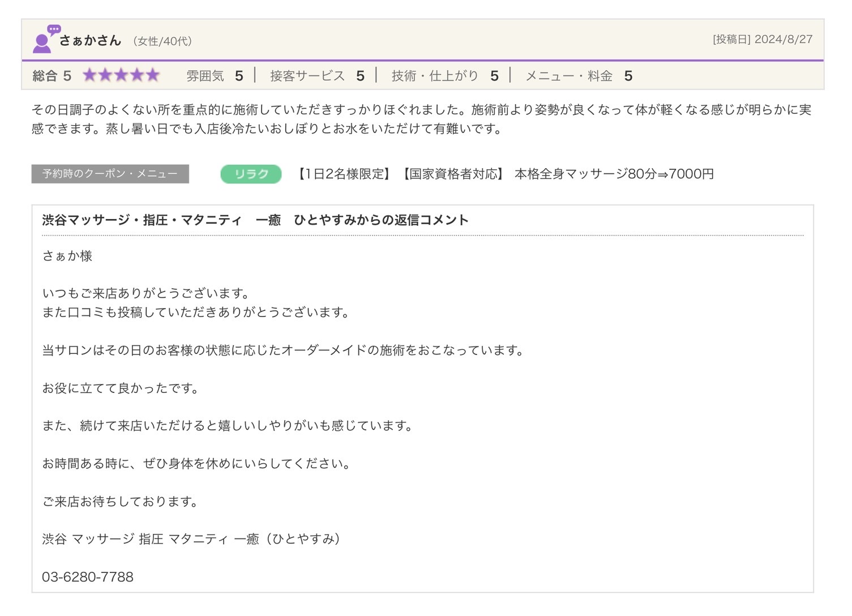Click the 接客サービス 5 rating
The width and height of the screenshot is (852, 616).
click(x=317, y=76)
